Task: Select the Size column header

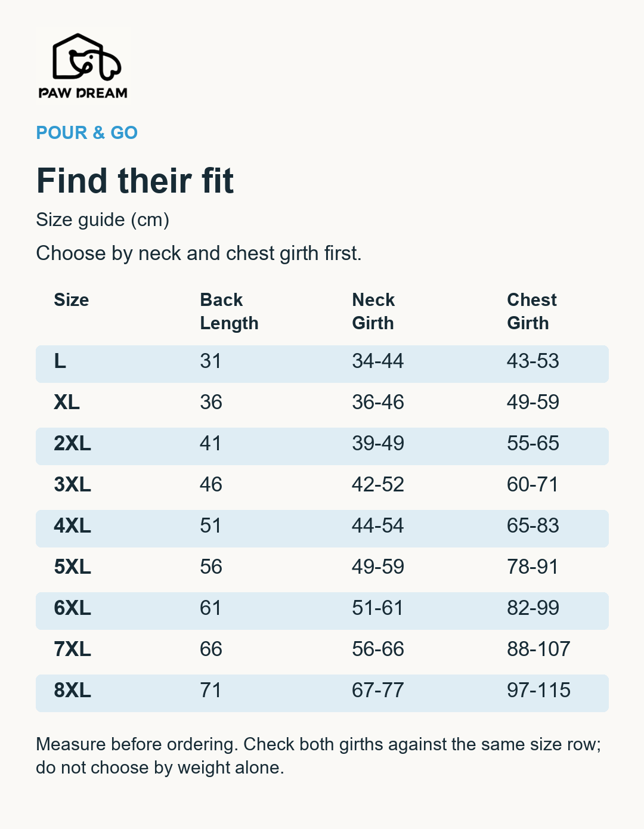Action: 72,300
